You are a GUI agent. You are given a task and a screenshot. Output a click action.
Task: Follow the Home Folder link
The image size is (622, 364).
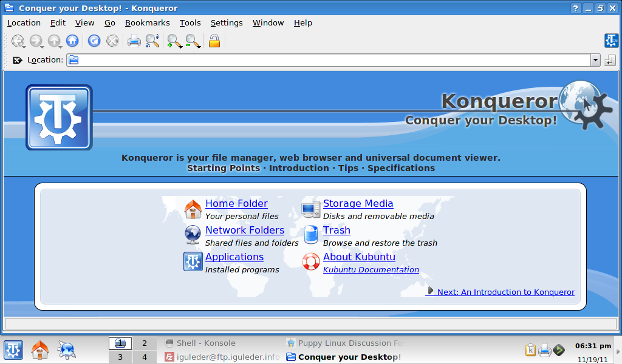click(236, 204)
